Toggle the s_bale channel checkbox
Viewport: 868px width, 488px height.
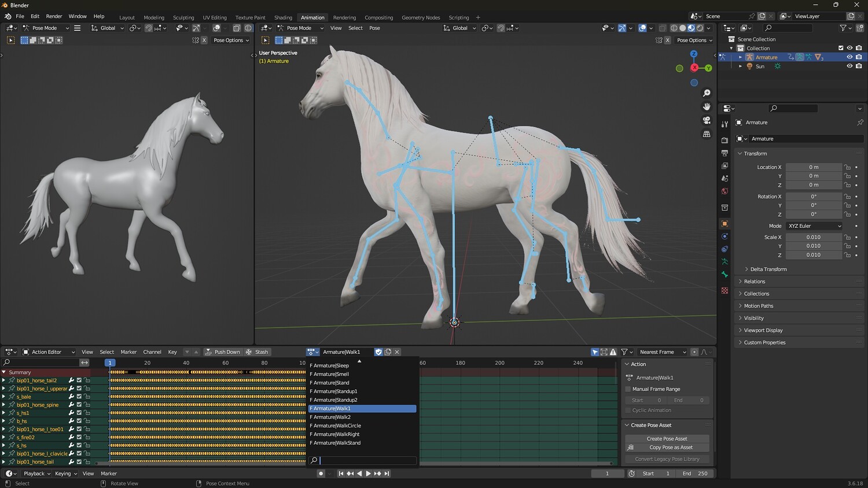coord(79,397)
